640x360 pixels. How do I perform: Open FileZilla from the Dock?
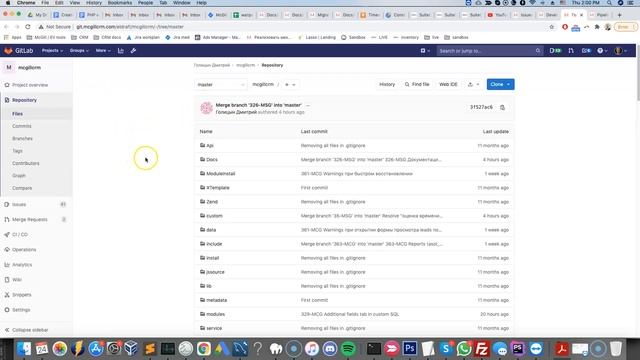coord(482,349)
